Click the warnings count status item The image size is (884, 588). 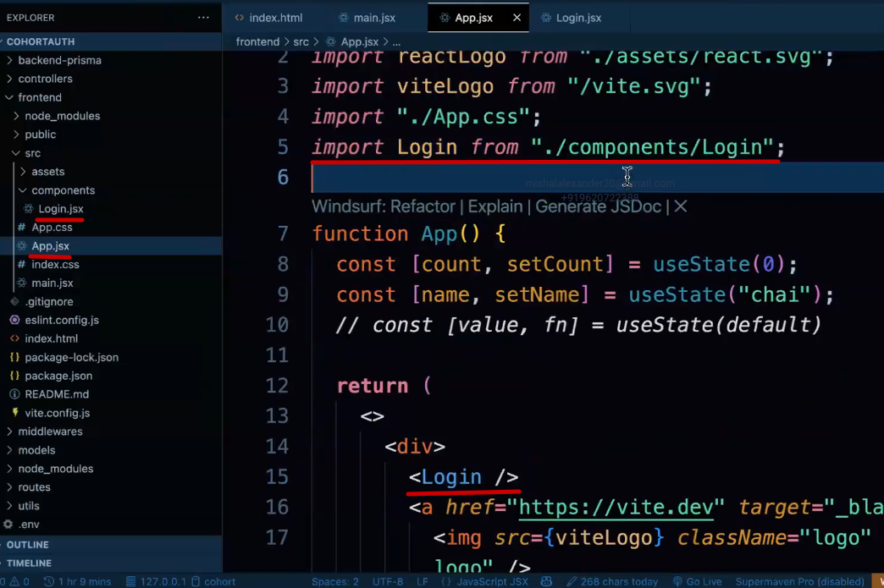coord(19,581)
